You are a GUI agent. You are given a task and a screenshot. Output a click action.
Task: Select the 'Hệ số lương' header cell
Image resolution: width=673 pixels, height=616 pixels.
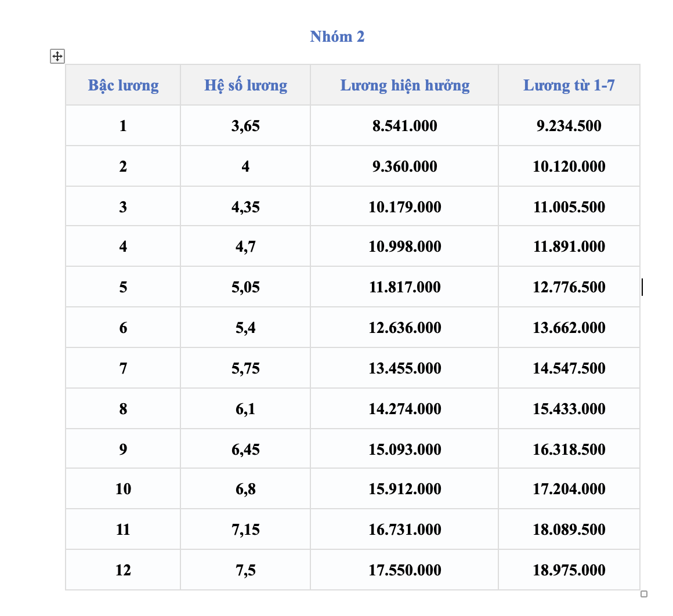[245, 85]
